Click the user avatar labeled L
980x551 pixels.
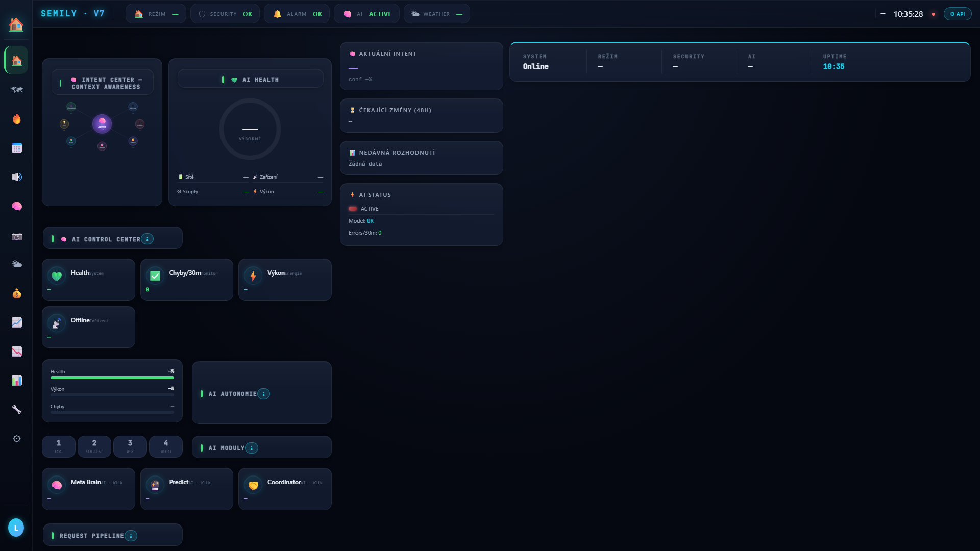coord(16,528)
